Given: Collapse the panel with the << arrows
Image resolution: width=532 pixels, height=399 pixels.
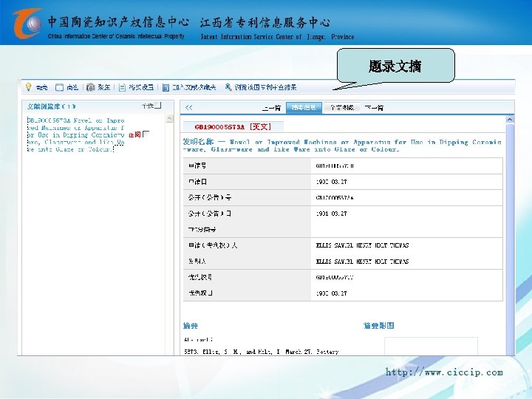Looking at the screenshot, I should tap(189, 108).
